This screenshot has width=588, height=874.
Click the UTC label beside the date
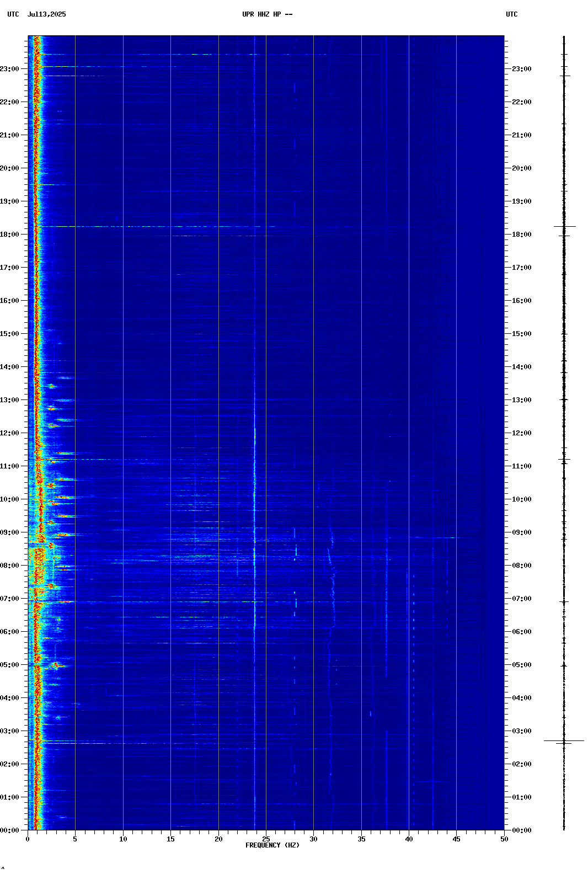[13, 14]
